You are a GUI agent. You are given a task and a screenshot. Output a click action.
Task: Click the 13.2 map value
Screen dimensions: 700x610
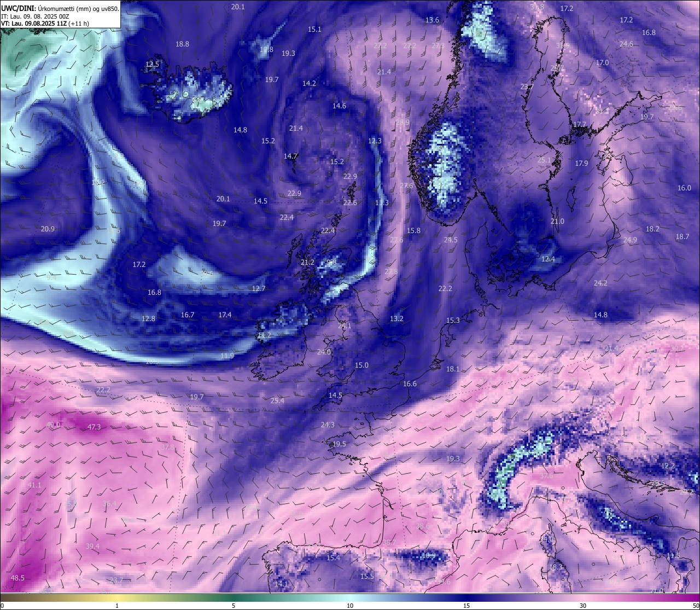pos(396,318)
